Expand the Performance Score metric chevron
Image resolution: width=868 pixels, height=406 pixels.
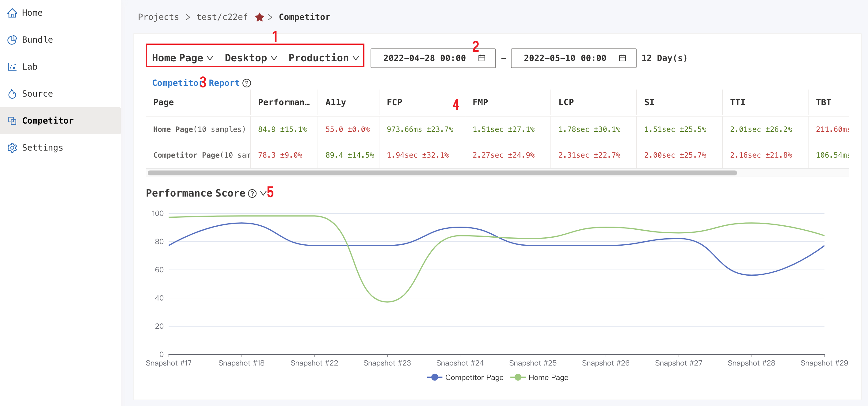click(263, 193)
